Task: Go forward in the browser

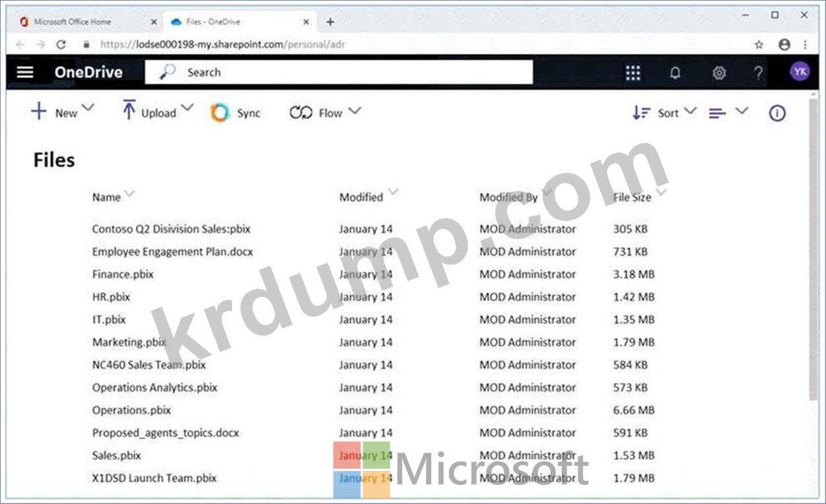Action: tap(41, 44)
